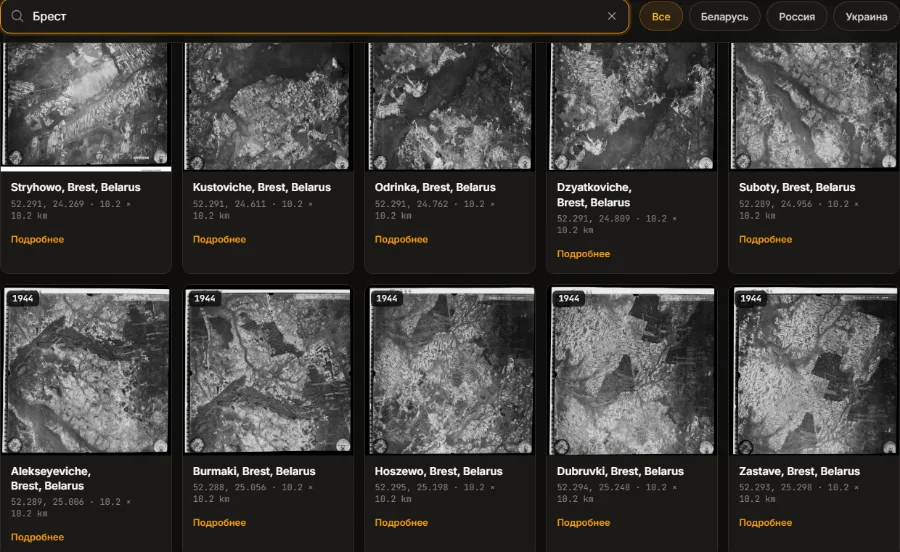Image resolution: width=900 pixels, height=552 pixels.
Task: Open Dubruvki aerial photo thumbnail
Action: (632, 371)
